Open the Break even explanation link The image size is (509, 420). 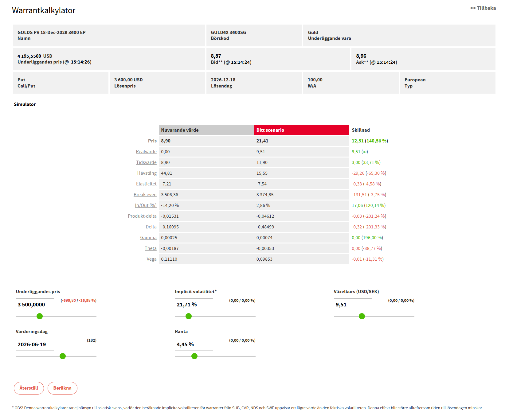[145, 195]
